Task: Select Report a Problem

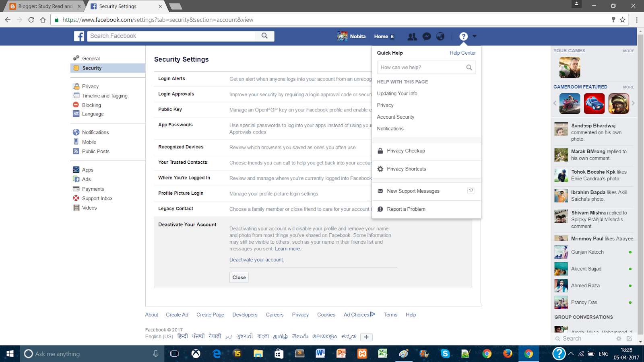Action: pyautogui.click(x=426, y=209)
